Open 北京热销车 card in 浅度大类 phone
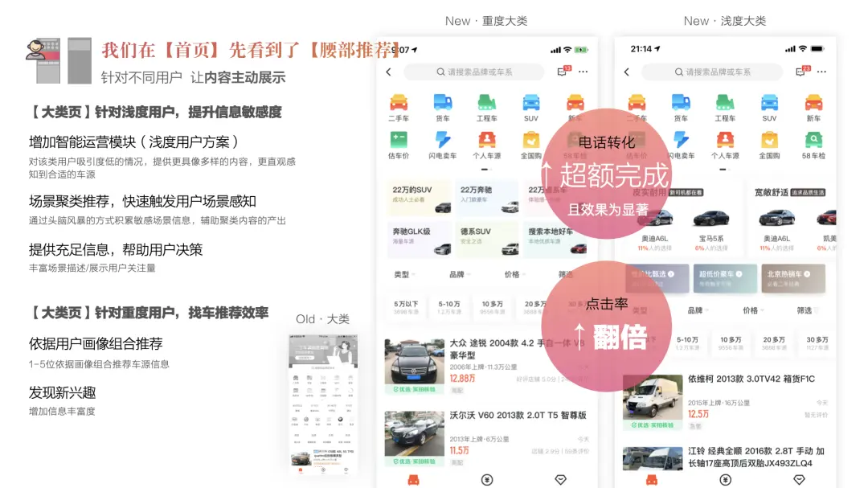Image resolution: width=868 pixels, height=488 pixels. click(793, 278)
